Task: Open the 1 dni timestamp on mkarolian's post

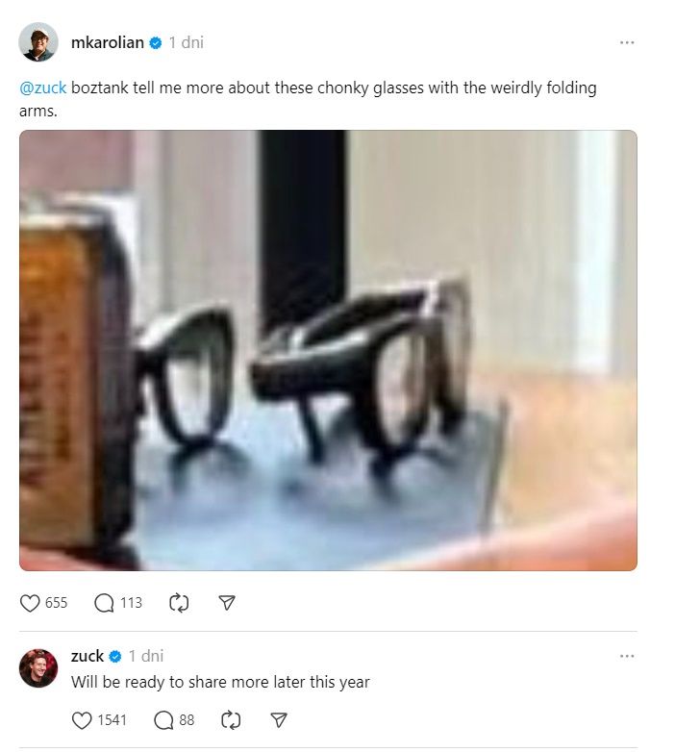Action: 186,42
